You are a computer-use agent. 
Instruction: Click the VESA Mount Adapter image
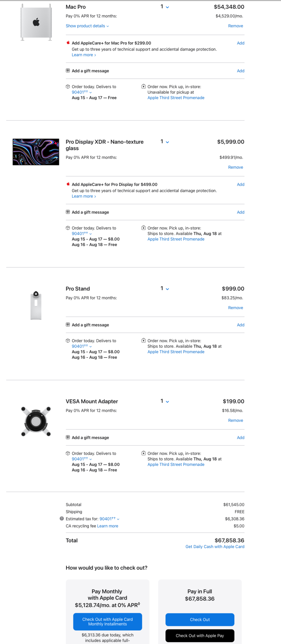[36, 421]
